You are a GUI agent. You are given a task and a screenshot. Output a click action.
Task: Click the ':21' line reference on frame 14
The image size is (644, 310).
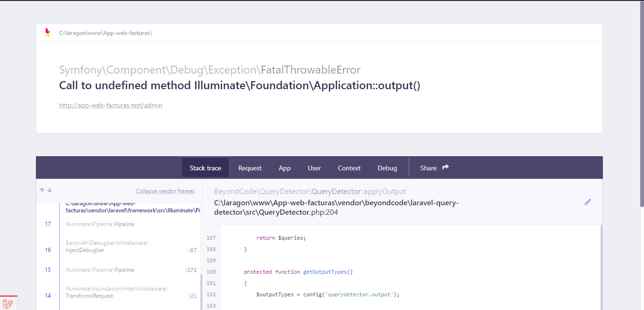(193, 296)
